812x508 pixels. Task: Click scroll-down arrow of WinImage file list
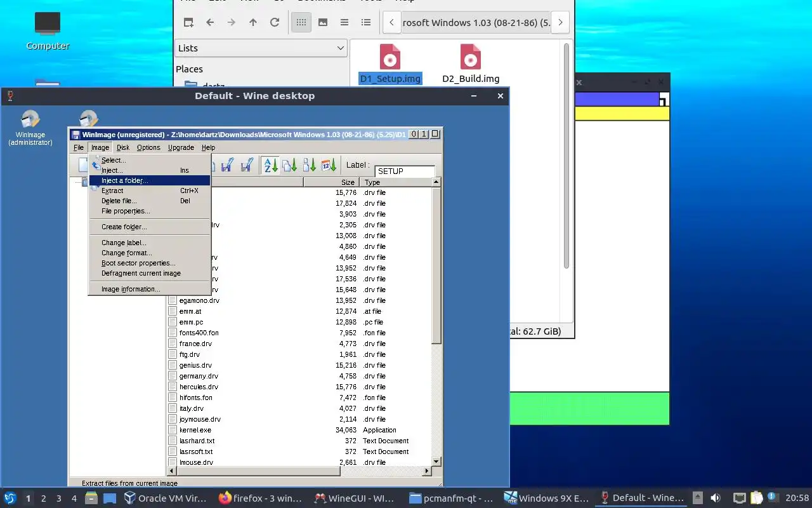[x=436, y=462]
